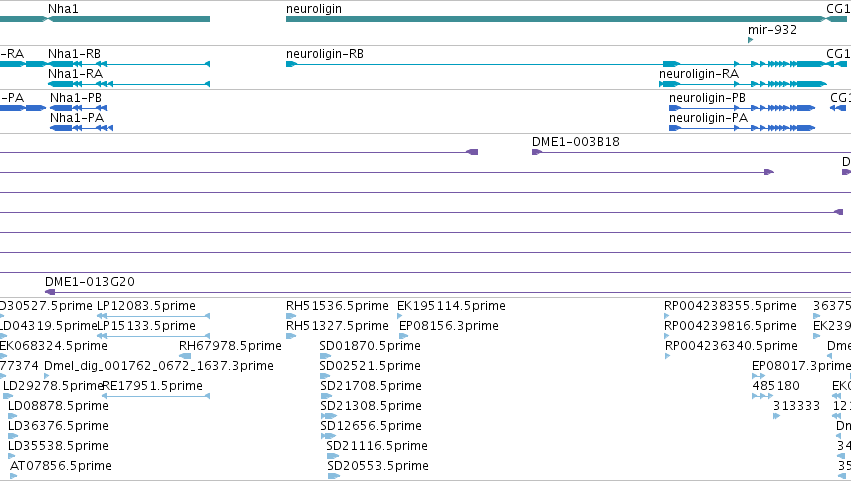The image size is (851, 481).
Task: Click the 313333 feature label
Action: 796,406
